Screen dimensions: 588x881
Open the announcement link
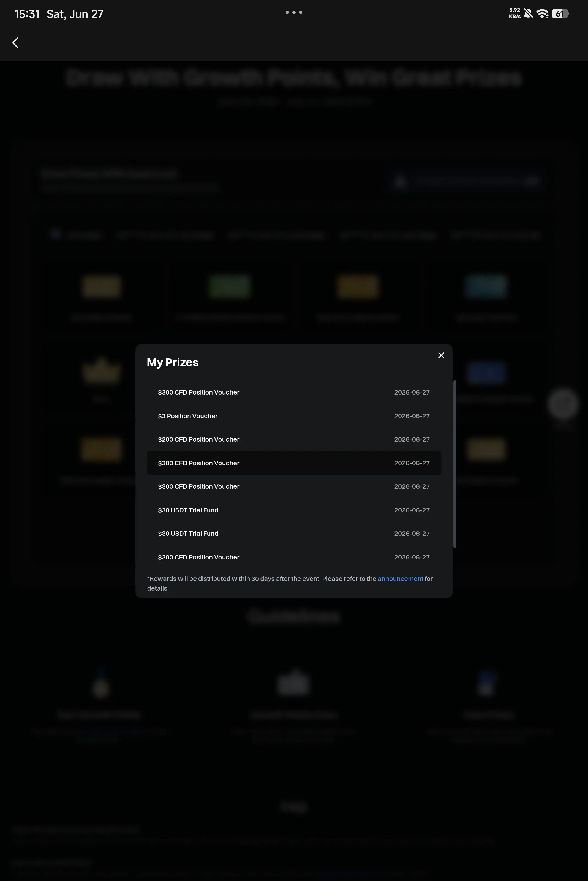point(400,578)
